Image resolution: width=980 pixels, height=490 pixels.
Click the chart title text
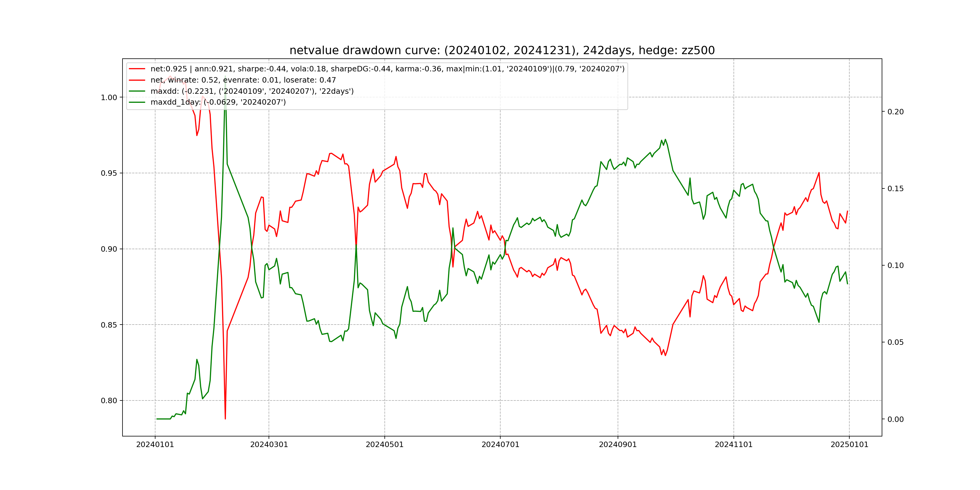[502, 50]
